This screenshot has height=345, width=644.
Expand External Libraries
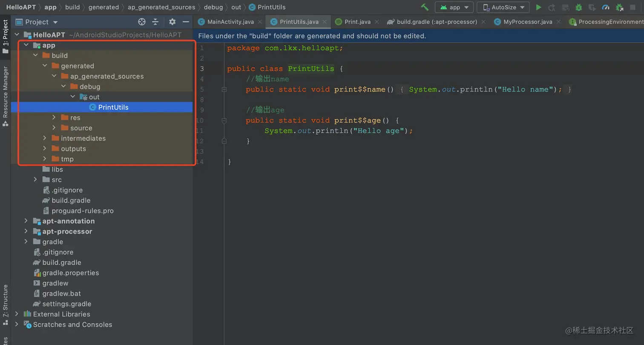pos(17,314)
